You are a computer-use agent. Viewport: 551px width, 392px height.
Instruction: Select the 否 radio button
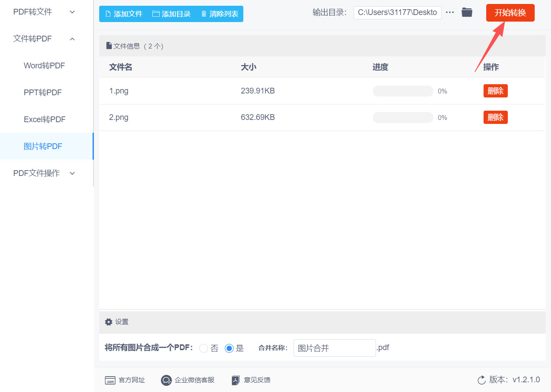[203, 348]
